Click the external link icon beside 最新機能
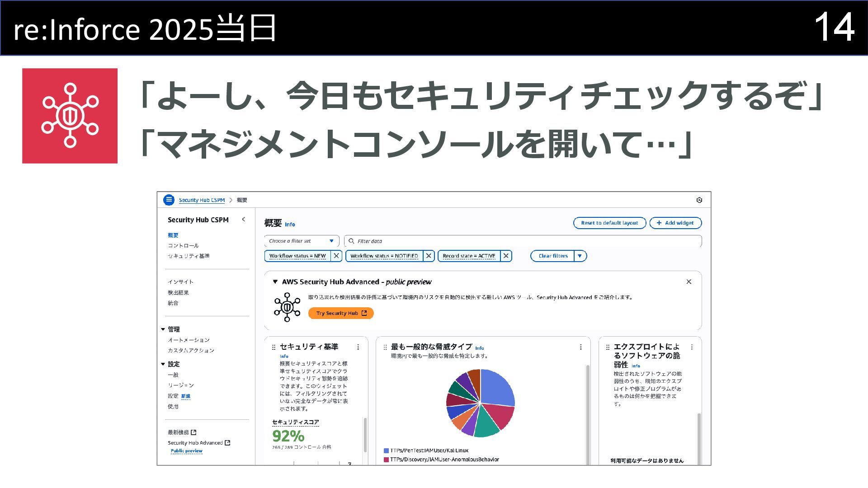Image resolution: width=868 pixels, height=488 pixels. coord(193,432)
